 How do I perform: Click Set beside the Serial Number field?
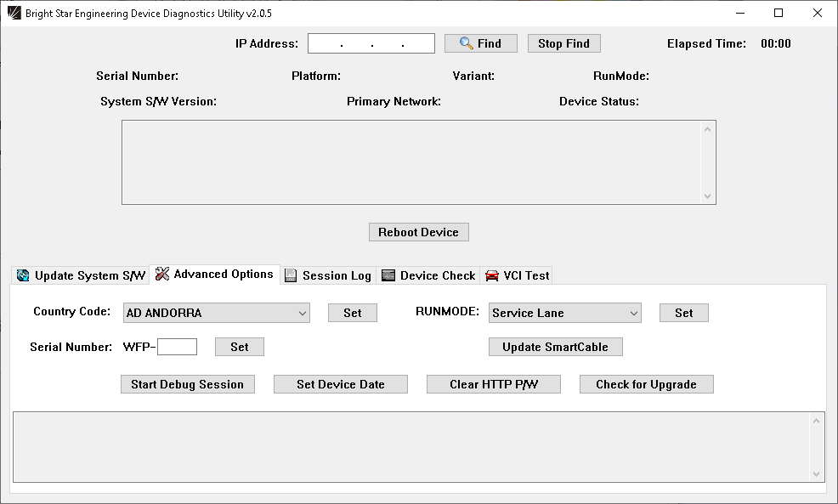click(x=240, y=347)
